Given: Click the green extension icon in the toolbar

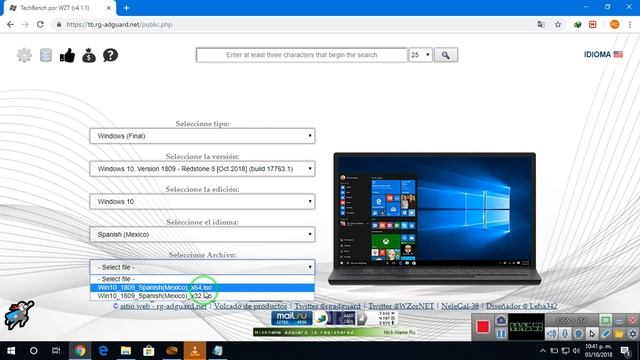Looking at the screenshot, I should pos(578,24).
